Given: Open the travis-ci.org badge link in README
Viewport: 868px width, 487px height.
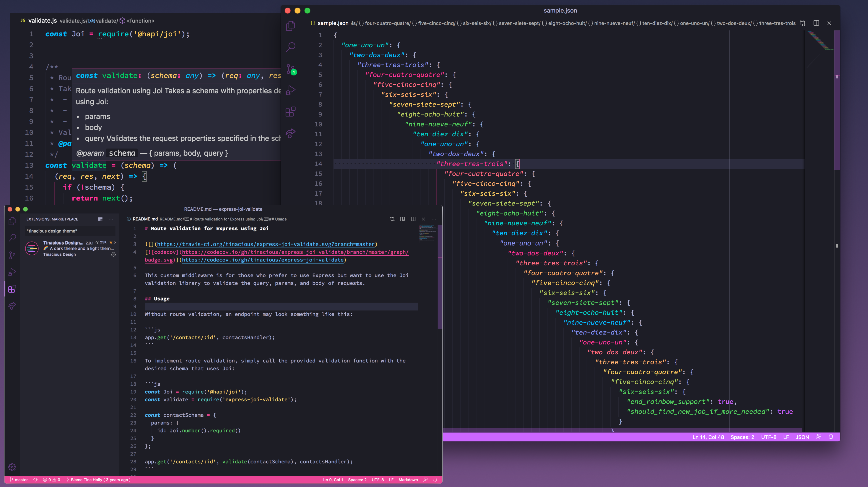Looking at the screenshot, I should tap(266, 245).
